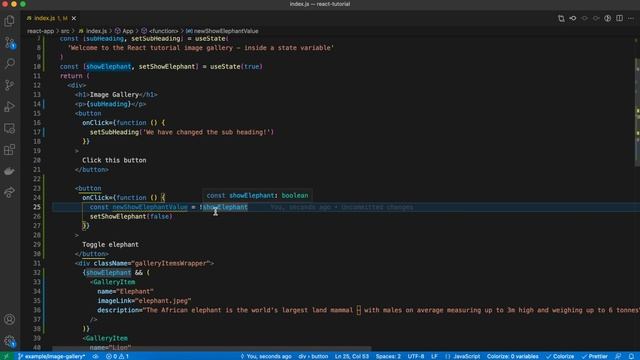
Task: Click Open Changes icon in editor toolbar
Action: 561,18
